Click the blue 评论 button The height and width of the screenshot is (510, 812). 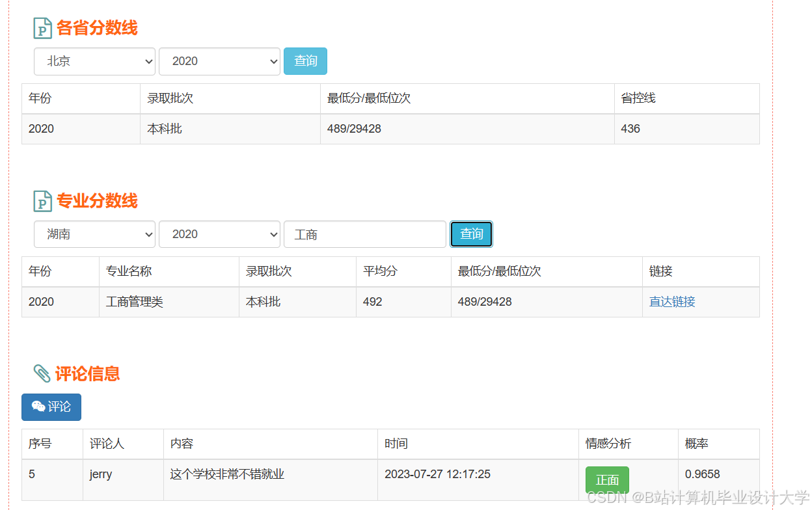point(51,407)
